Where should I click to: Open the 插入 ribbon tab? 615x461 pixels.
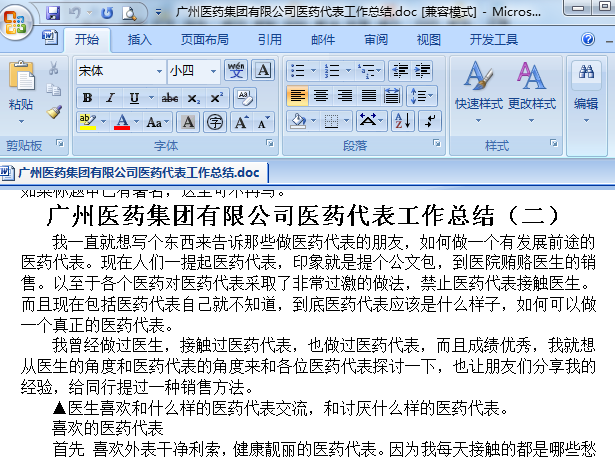[140, 40]
